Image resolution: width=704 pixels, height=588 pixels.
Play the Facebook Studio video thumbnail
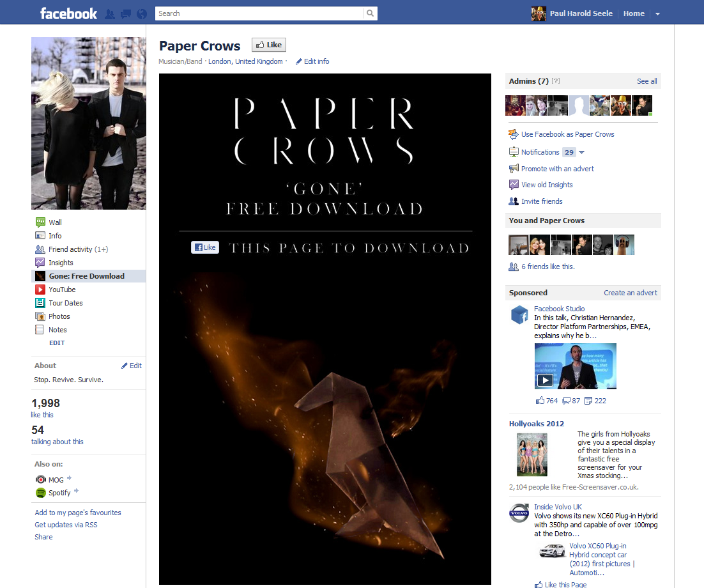coord(575,366)
